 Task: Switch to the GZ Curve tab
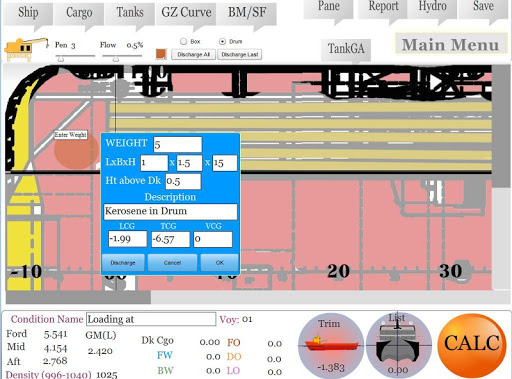click(x=186, y=13)
